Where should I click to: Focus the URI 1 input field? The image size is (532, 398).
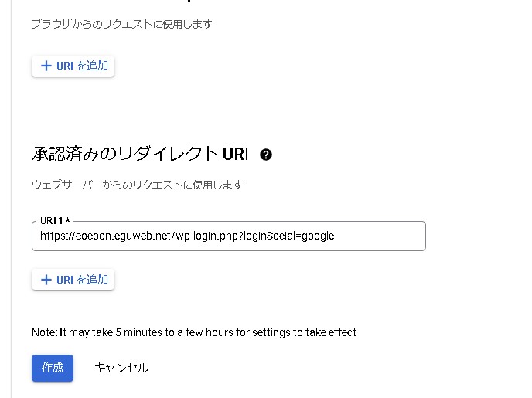tap(228, 236)
